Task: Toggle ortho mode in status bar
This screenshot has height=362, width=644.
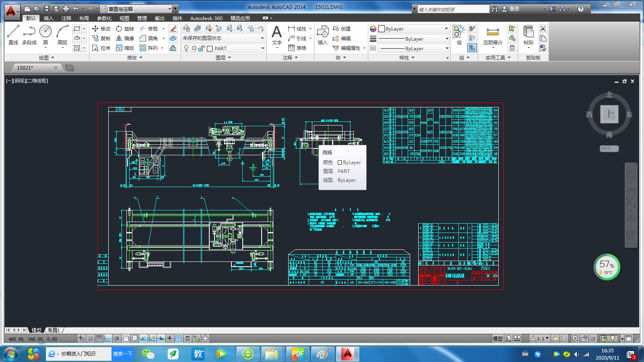Action: pyautogui.click(x=108, y=339)
